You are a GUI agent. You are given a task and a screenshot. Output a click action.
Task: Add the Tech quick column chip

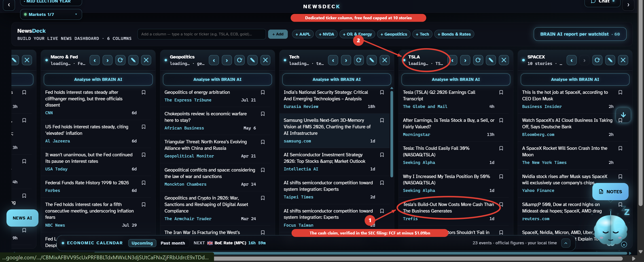[422, 34]
